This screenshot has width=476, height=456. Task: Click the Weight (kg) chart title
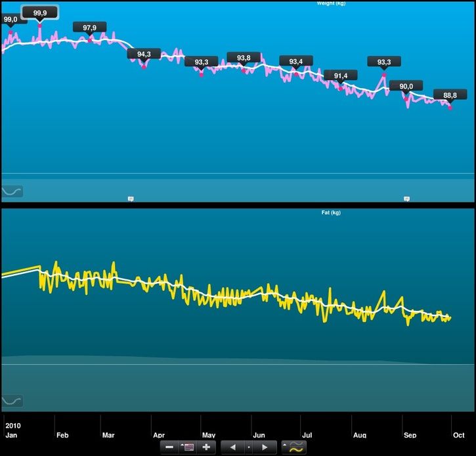pyautogui.click(x=331, y=3)
